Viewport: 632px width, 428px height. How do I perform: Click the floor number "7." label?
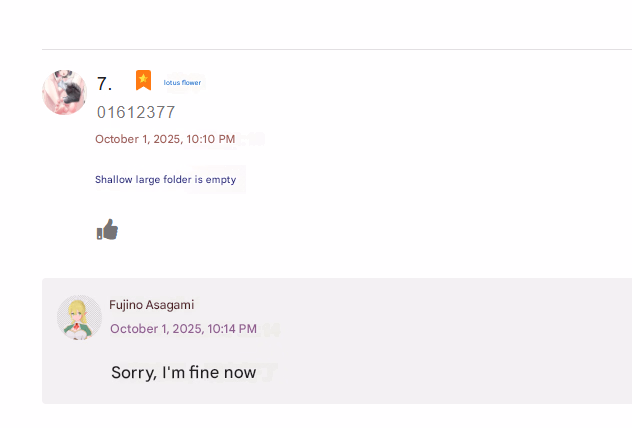[105, 84]
